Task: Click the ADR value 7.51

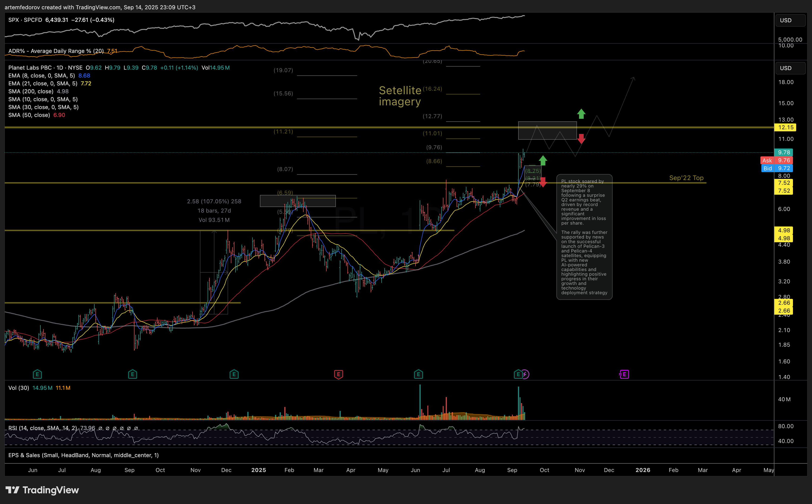Action: pos(112,51)
